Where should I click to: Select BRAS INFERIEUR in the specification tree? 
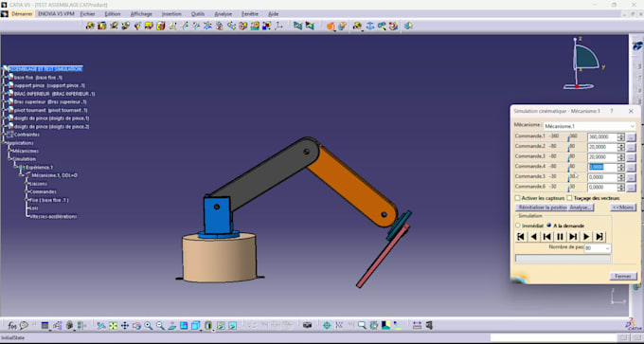pyautogui.click(x=54, y=94)
